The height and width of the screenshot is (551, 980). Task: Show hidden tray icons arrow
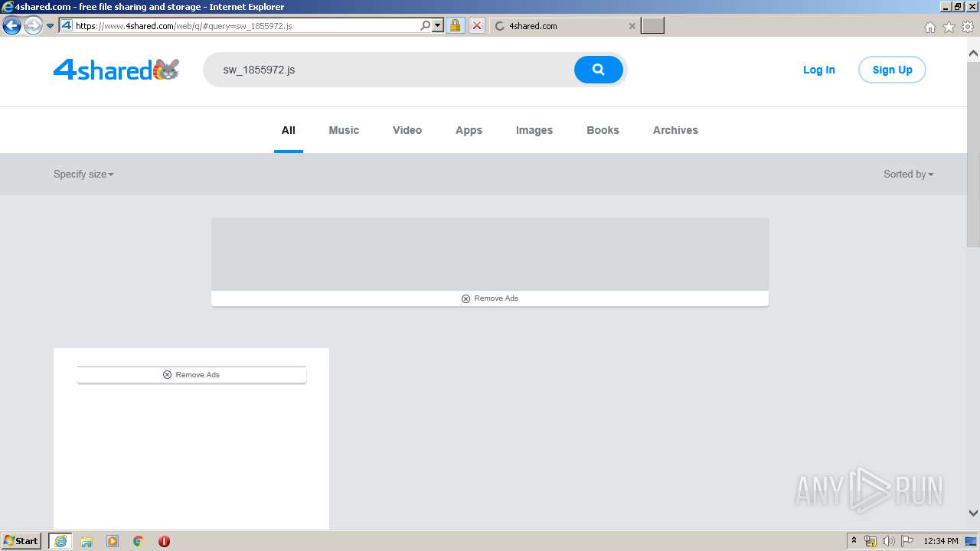(x=854, y=541)
